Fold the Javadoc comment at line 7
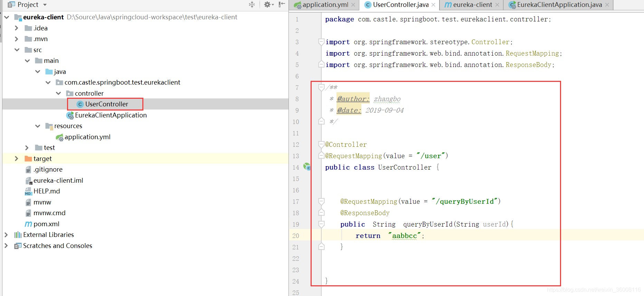Screen dimensions: 644x296 point(321,87)
